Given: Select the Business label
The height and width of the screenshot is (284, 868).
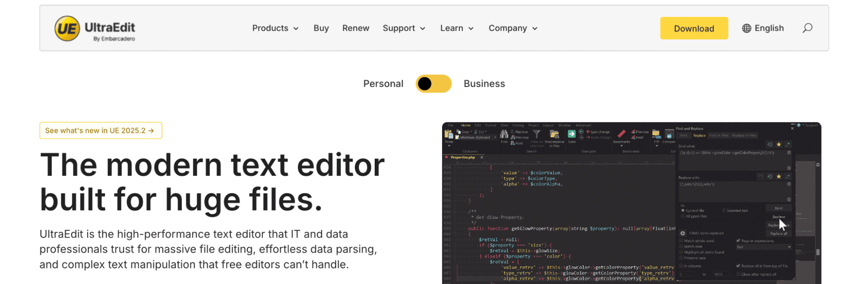Looking at the screenshot, I should click(484, 84).
